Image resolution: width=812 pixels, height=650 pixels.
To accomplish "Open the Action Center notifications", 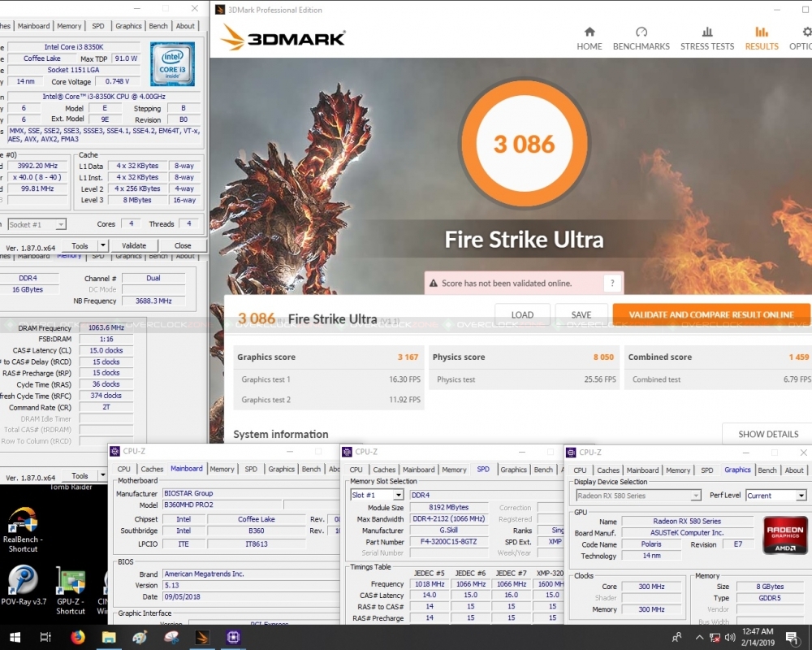I will [792, 638].
